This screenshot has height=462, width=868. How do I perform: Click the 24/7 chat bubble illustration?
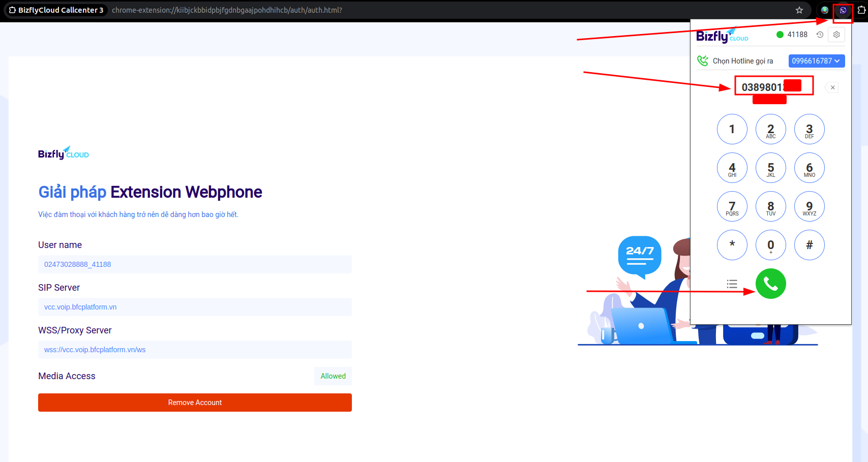[x=640, y=257]
